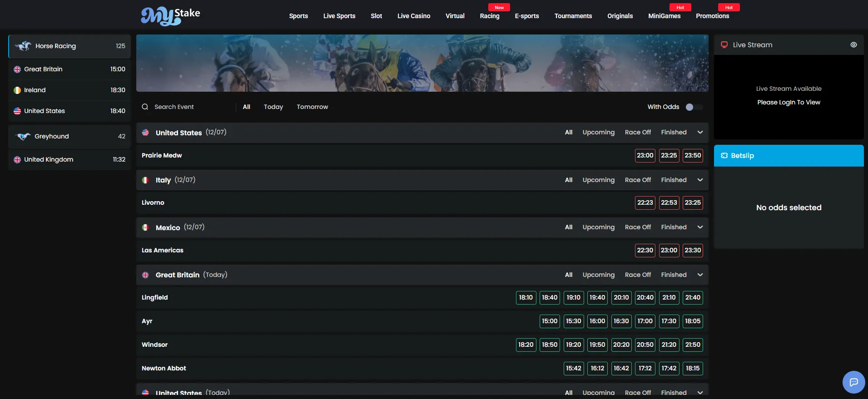Select the All date filter tab
This screenshot has height=399, width=868.
point(246,107)
